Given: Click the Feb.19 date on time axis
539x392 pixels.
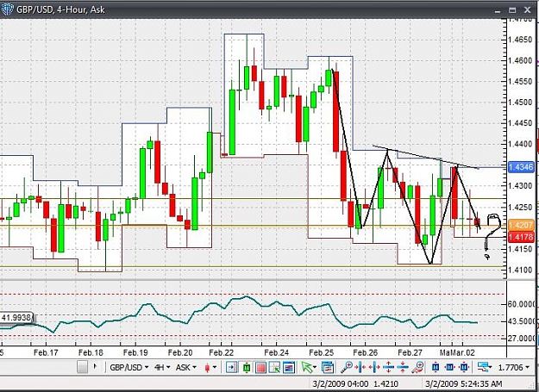Looking at the screenshot, I should (135, 352).
